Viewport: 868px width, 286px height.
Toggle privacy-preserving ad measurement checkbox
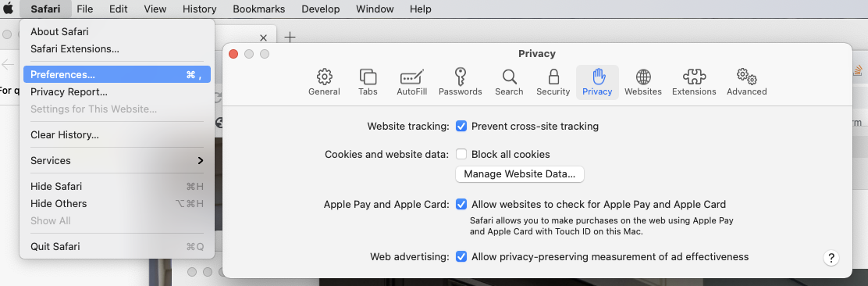[x=461, y=256]
